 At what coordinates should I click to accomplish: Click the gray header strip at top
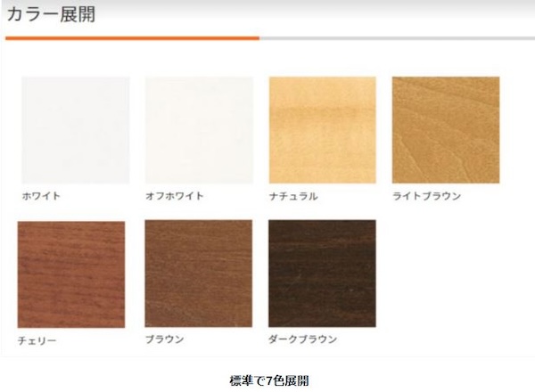click(267, 3)
